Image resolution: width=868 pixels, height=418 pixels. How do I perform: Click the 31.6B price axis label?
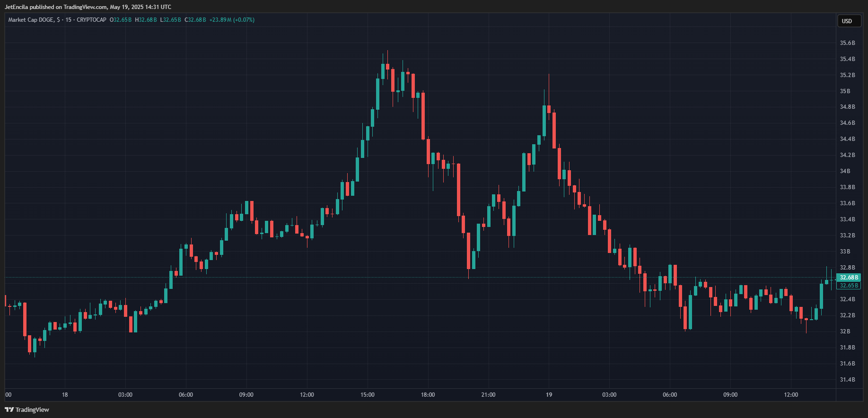847,364
